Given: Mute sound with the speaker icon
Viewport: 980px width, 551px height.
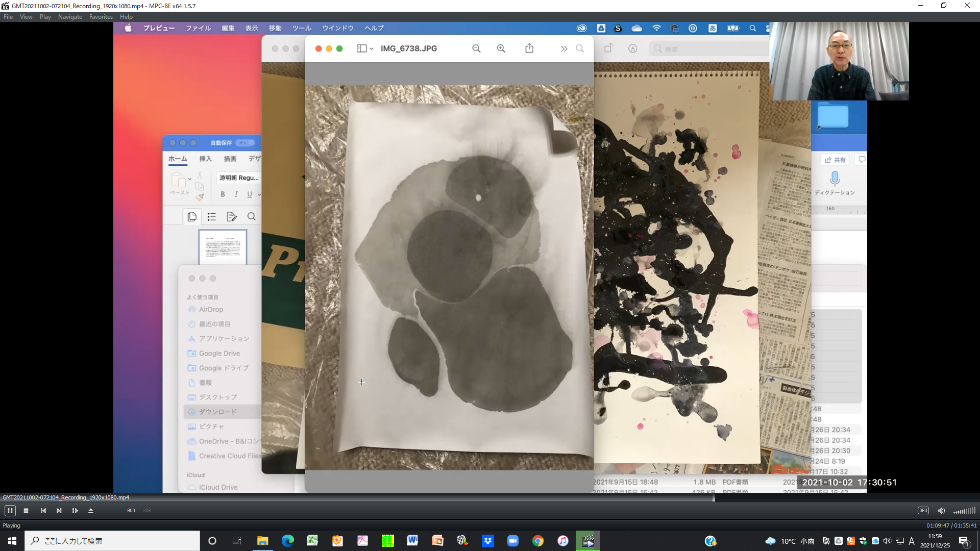Looking at the screenshot, I should [x=941, y=511].
